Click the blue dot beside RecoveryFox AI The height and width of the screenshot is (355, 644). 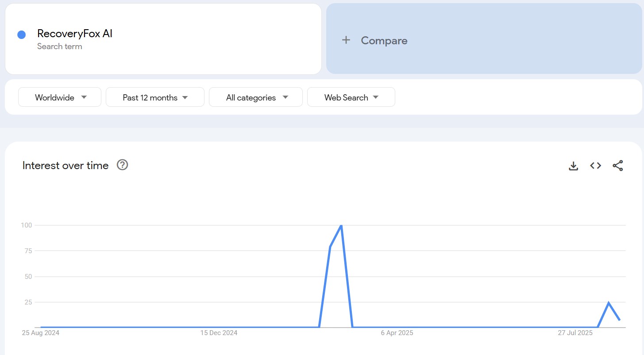click(21, 35)
